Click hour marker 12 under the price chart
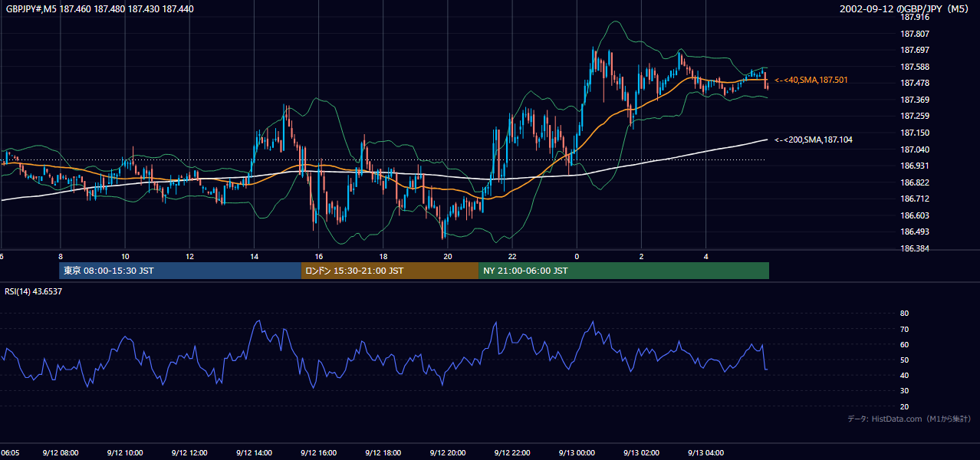 pyautogui.click(x=189, y=256)
